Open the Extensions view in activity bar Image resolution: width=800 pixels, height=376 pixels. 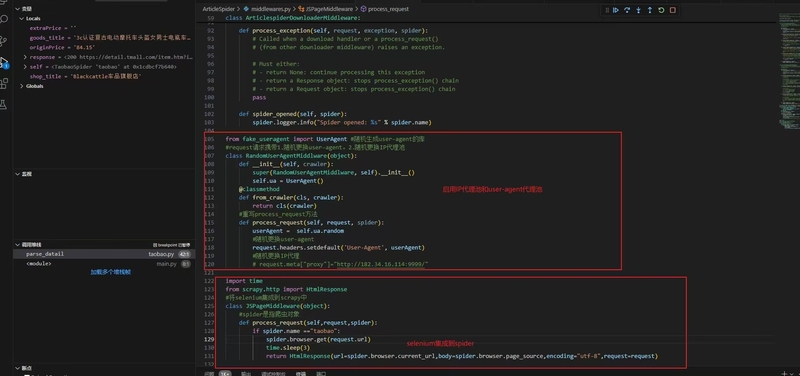(x=4, y=83)
